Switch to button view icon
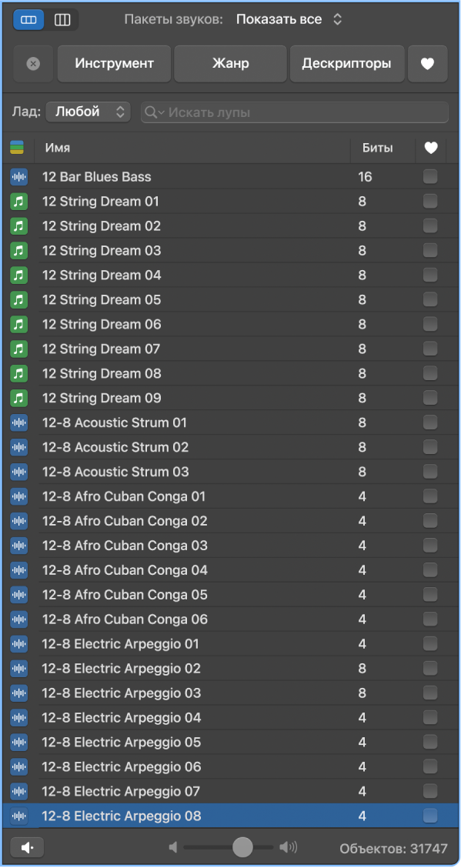The height and width of the screenshot is (868, 461). (x=28, y=20)
